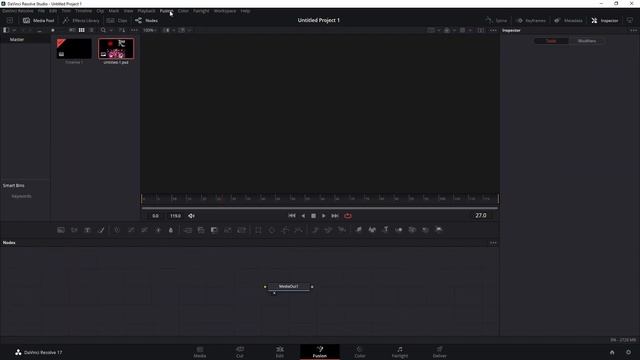
Task: Select the MediaOut1 node
Action: 289,287
